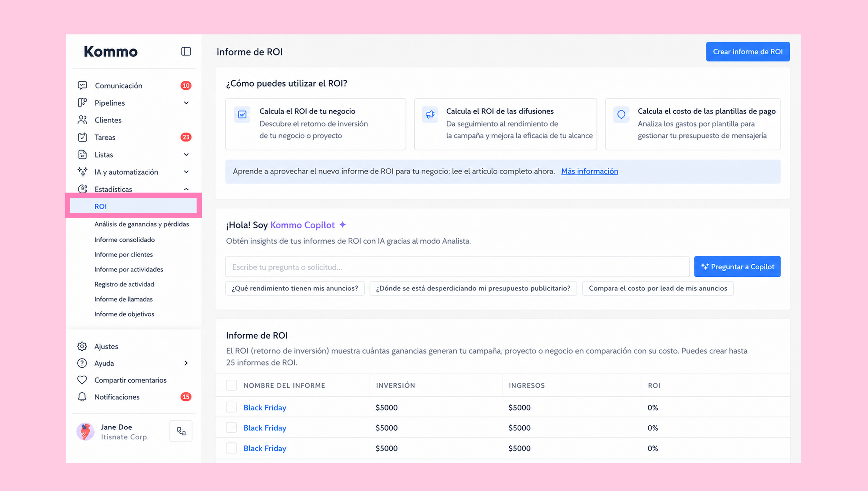Choose suggestion Compara el costo por lead
This screenshot has width=868, height=491.
coord(658,288)
